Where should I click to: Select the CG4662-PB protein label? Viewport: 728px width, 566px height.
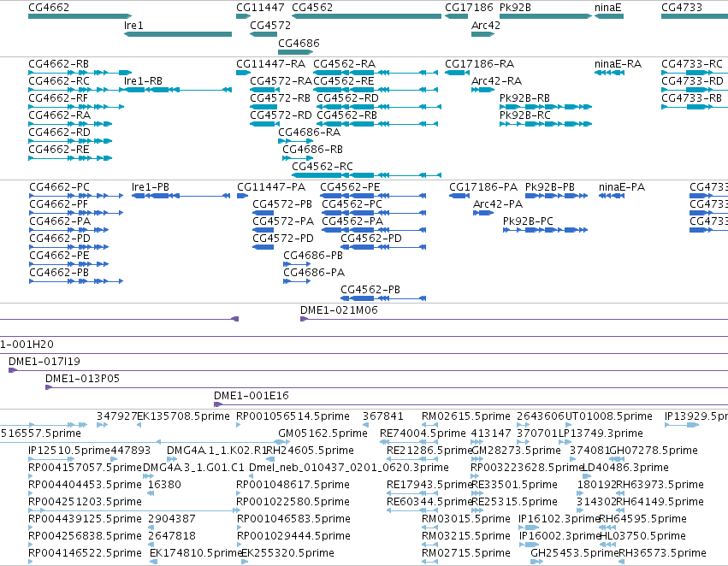pos(59,273)
